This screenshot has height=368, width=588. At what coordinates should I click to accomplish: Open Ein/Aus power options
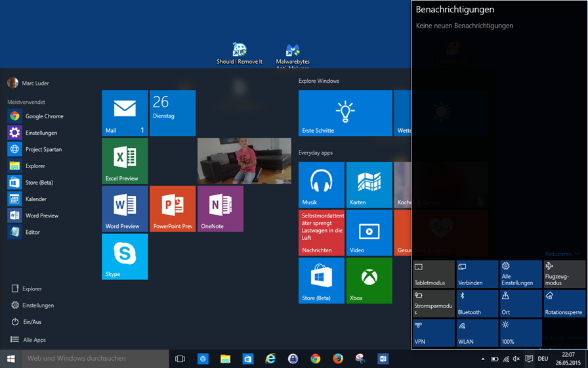pyautogui.click(x=33, y=322)
